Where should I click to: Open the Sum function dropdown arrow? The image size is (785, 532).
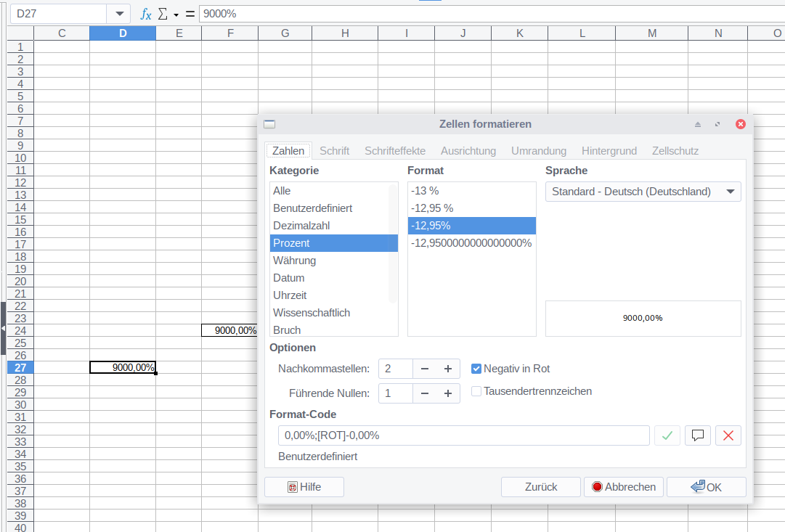click(176, 15)
